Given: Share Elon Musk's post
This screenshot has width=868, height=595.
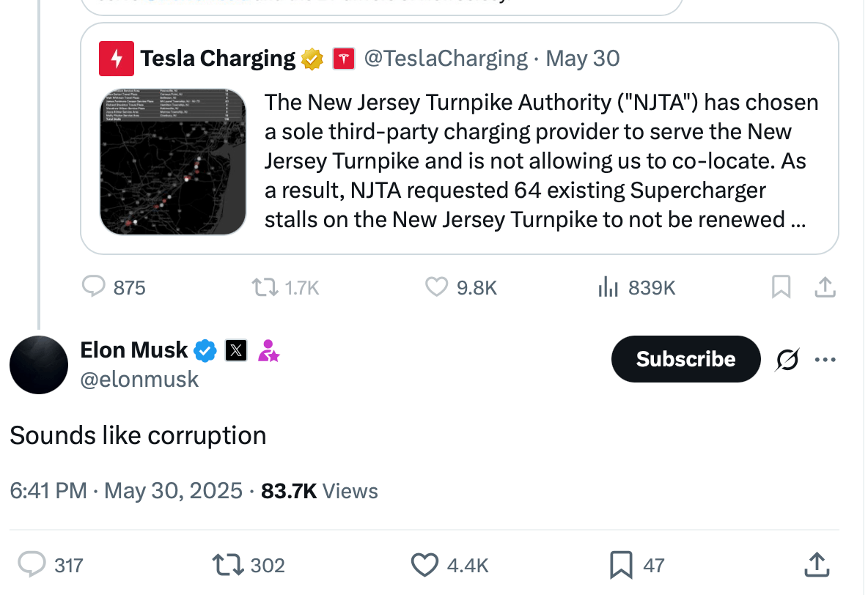Looking at the screenshot, I should [817, 564].
